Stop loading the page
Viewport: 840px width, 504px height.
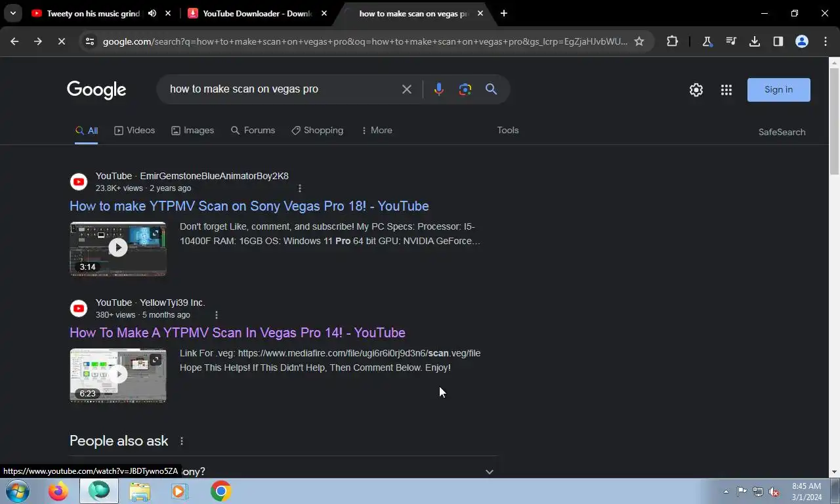pos(60,41)
